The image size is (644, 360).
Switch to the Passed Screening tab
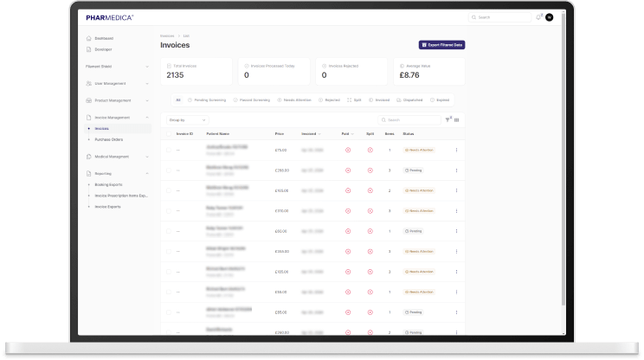(252, 100)
